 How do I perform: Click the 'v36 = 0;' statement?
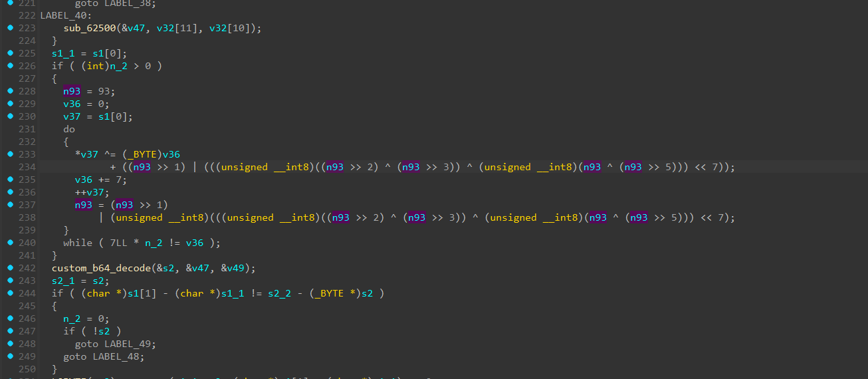click(86, 104)
